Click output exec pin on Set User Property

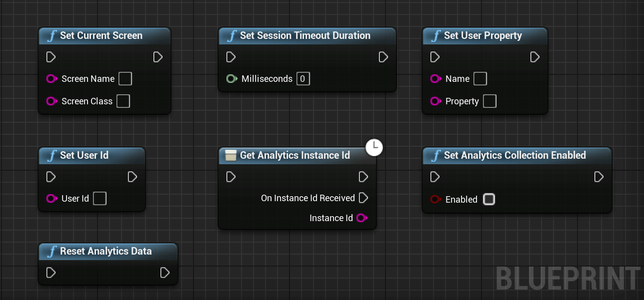click(x=535, y=57)
